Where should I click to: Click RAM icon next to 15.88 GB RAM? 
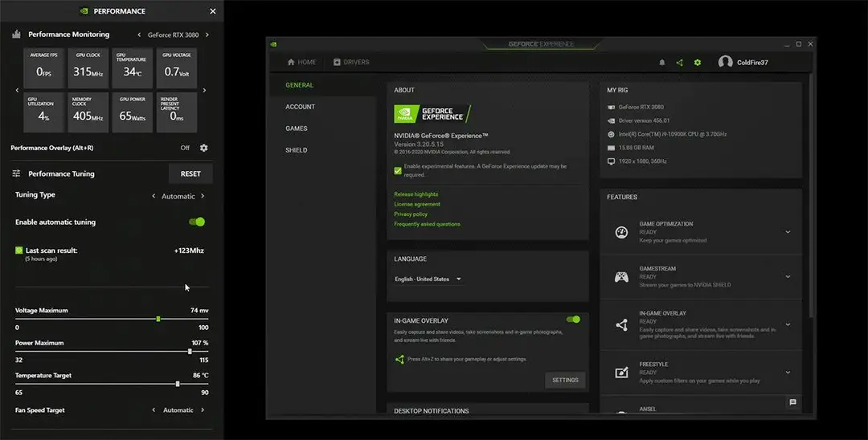[x=611, y=149]
